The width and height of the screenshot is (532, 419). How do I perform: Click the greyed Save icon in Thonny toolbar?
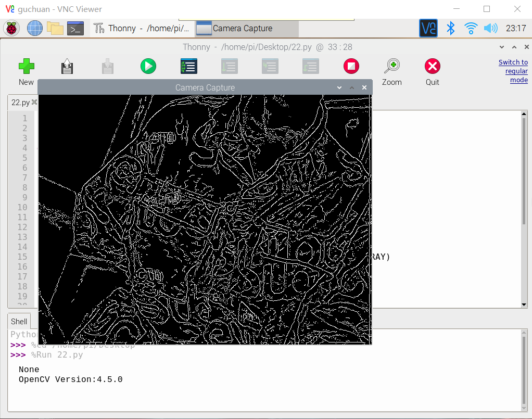108,66
